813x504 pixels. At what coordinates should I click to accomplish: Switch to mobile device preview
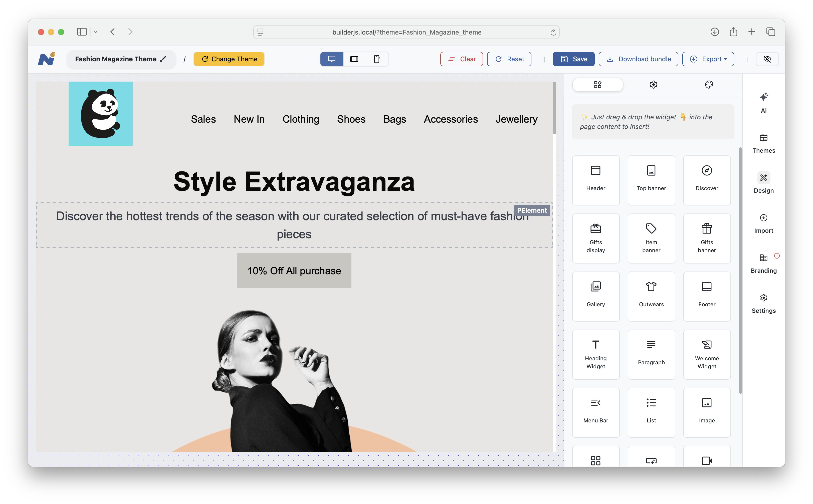(376, 59)
